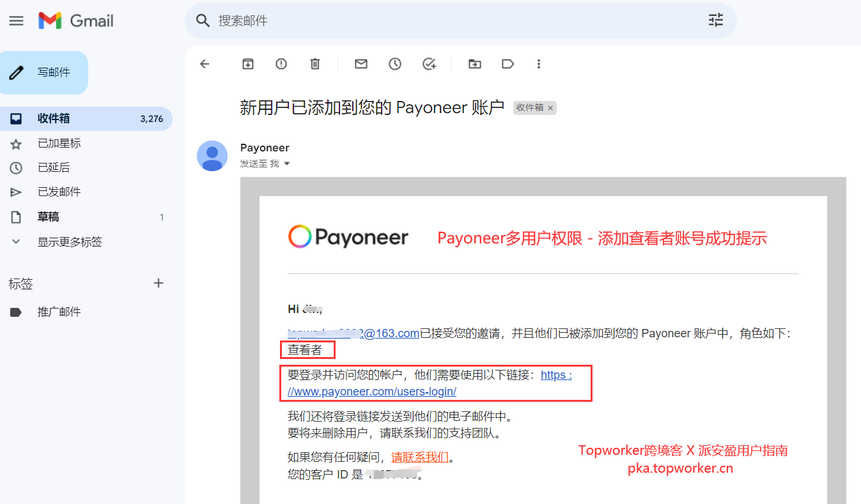Click the 查看者 role text
861x504 pixels.
(x=305, y=350)
